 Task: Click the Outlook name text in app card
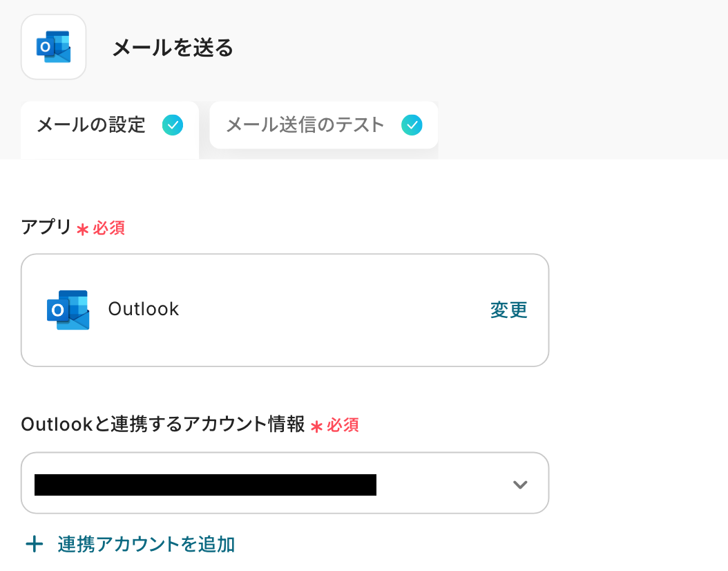point(144,309)
